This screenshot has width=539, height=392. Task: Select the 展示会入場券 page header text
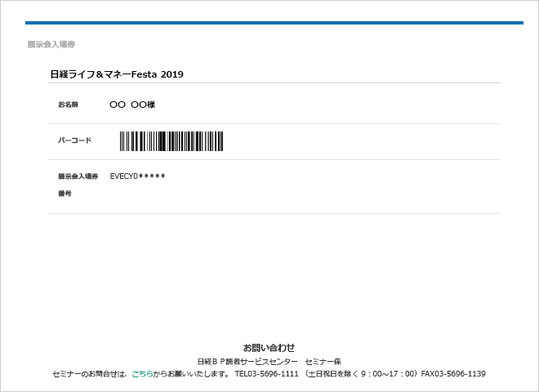tap(51, 44)
